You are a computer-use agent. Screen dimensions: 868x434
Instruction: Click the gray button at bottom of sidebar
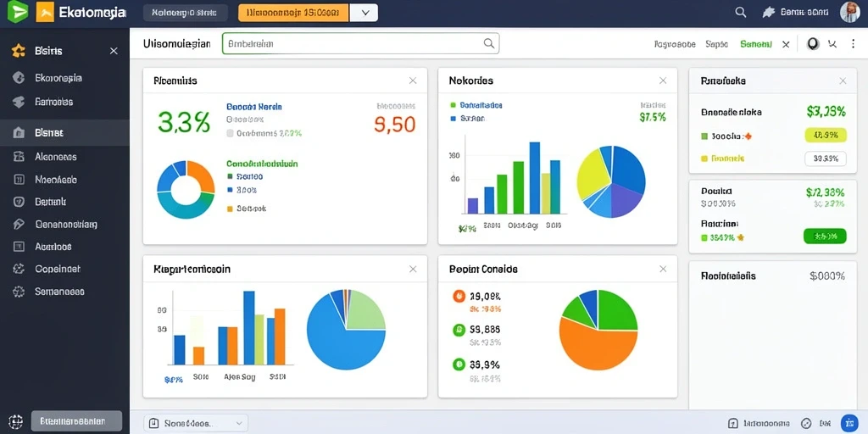click(76, 421)
